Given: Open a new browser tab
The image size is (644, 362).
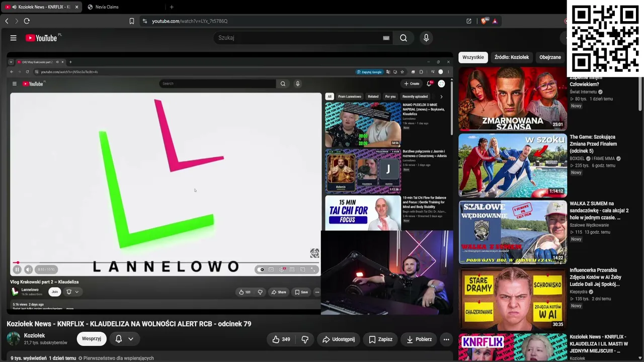Looking at the screenshot, I should pos(172,7).
